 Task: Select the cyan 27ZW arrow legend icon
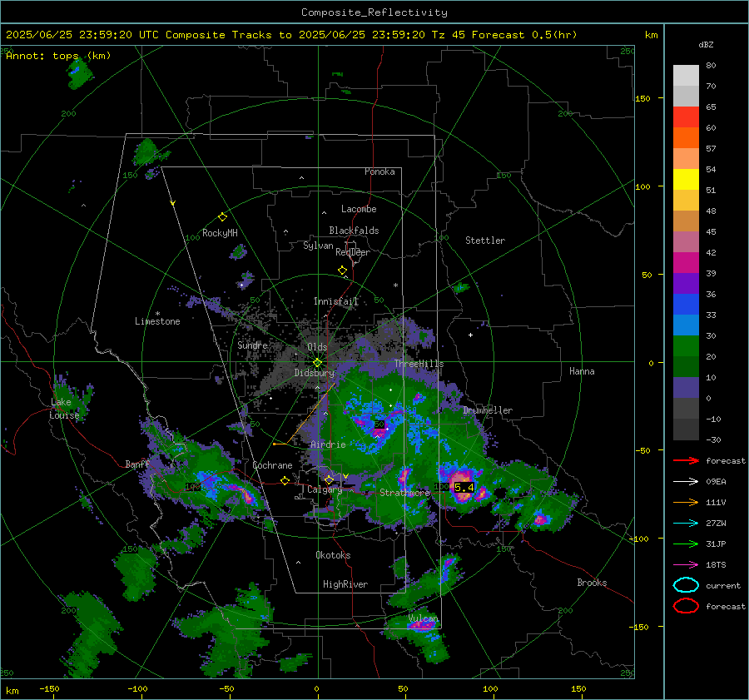tap(686, 524)
